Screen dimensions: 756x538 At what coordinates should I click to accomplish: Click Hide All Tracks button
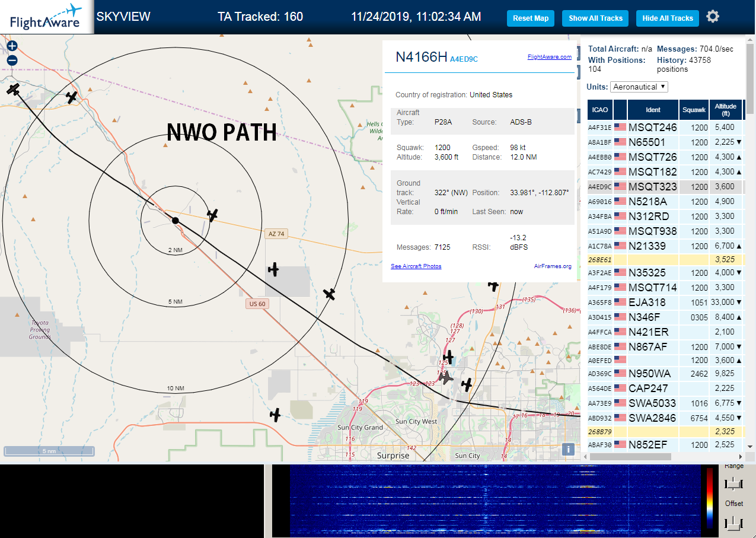tap(668, 18)
